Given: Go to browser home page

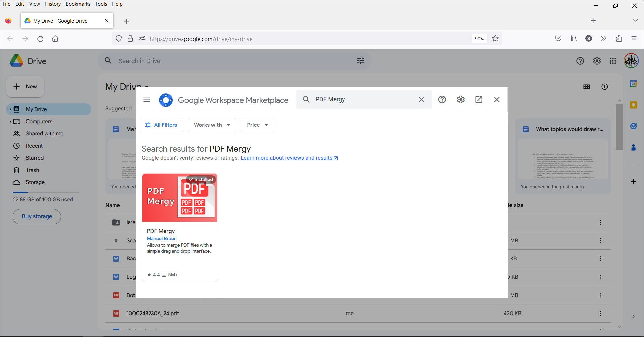Looking at the screenshot, I should point(55,39).
